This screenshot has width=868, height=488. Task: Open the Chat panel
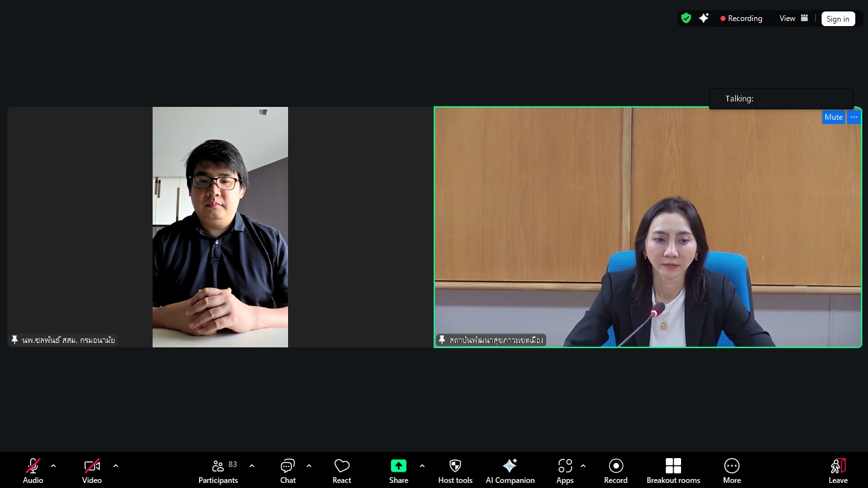[x=288, y=471]
